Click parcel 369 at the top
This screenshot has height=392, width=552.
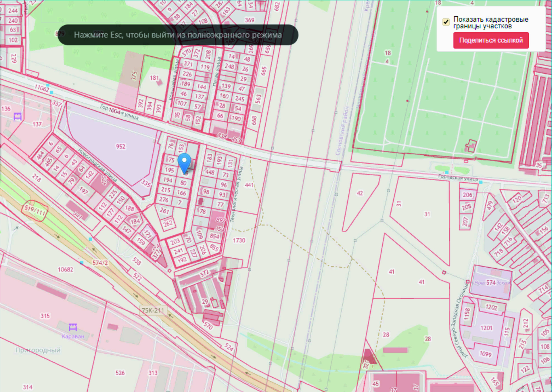[x=249, y=20]
